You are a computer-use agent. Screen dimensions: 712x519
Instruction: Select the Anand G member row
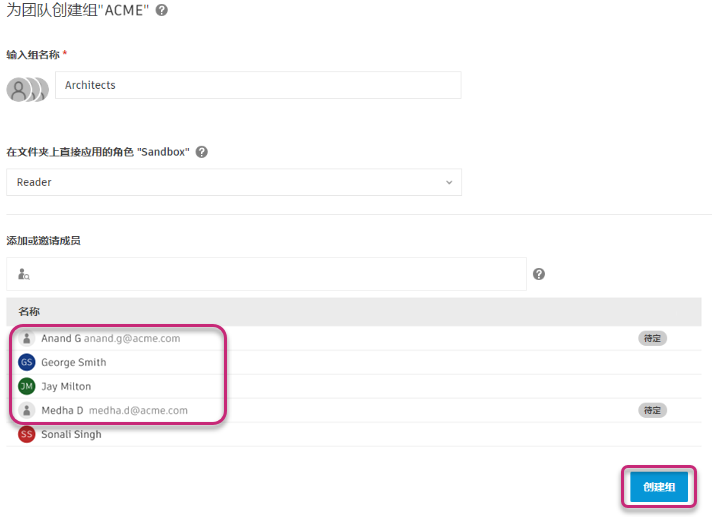354,338
